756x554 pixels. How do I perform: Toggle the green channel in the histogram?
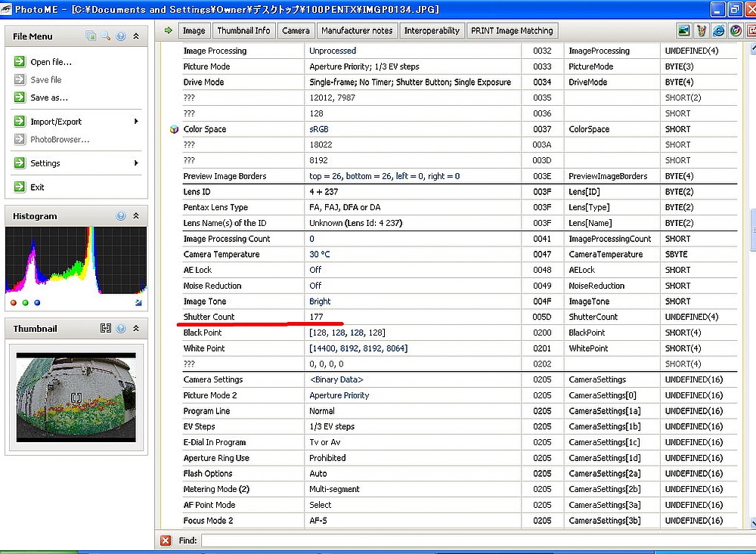[26, 302]
